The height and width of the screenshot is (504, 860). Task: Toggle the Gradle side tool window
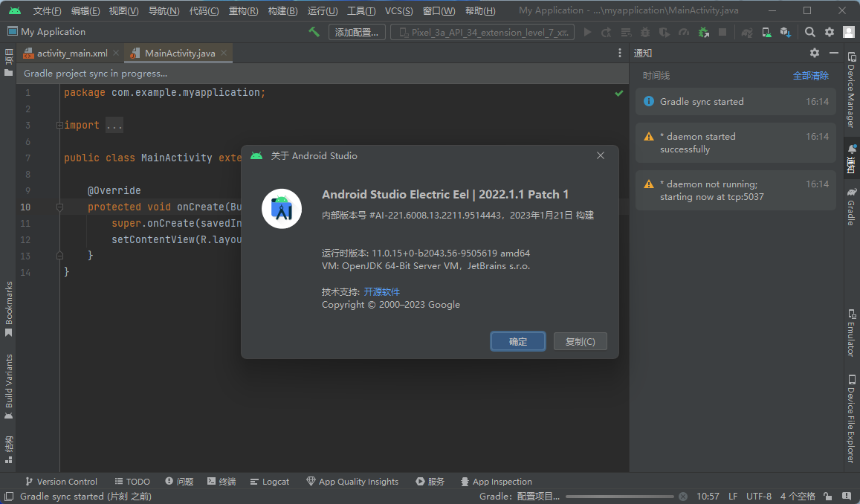point(851,207)
